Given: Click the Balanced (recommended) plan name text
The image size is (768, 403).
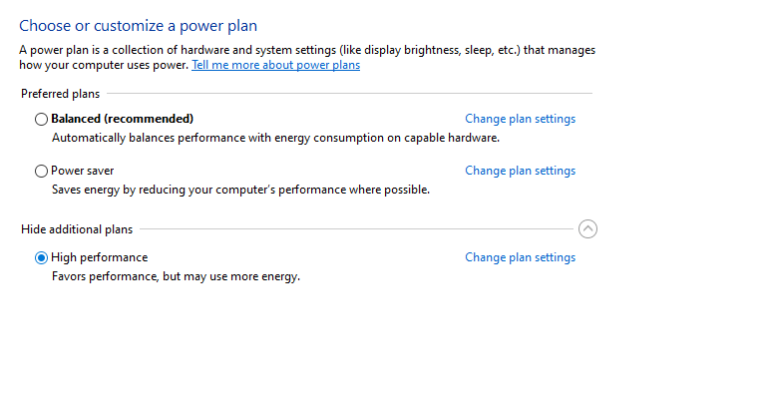Looking at the screenshot, I should click(122, 119).
